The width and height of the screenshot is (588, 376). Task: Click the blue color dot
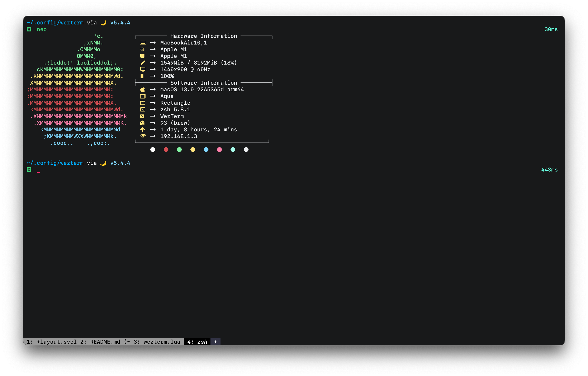[x=206, y=150]
